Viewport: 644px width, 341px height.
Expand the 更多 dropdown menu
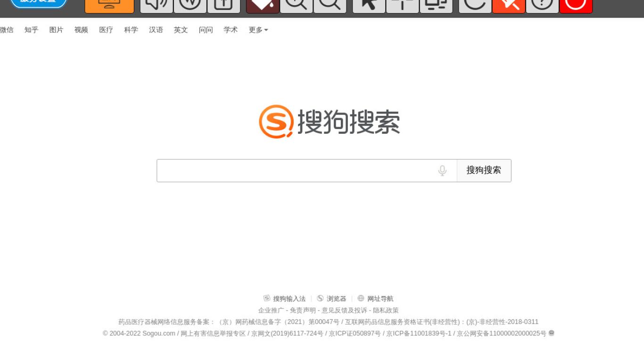tap(258, 30)
